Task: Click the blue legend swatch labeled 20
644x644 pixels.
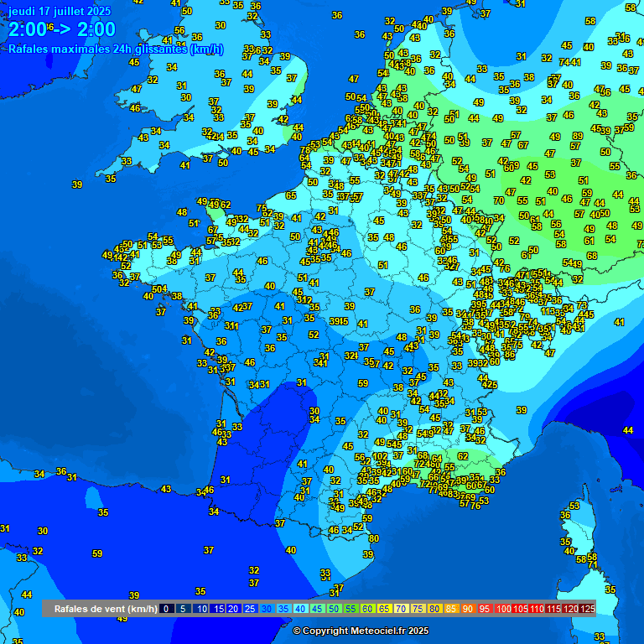Action: click(233, 609)
